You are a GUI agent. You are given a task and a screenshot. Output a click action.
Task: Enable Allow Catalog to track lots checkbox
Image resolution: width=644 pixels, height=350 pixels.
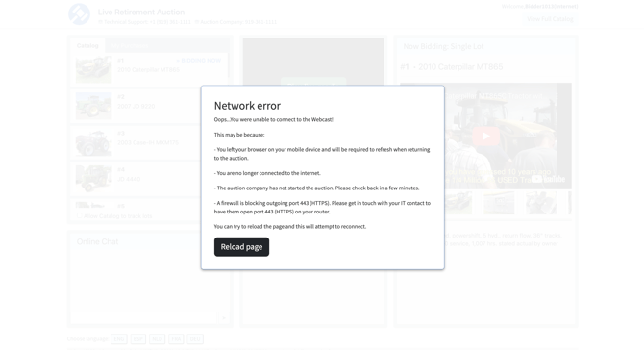[79, 216]
